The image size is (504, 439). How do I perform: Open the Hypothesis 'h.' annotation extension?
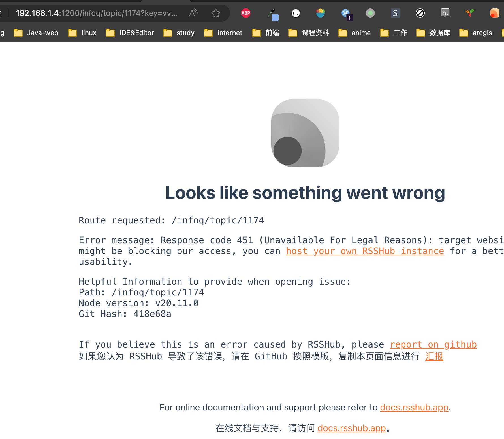445,13
